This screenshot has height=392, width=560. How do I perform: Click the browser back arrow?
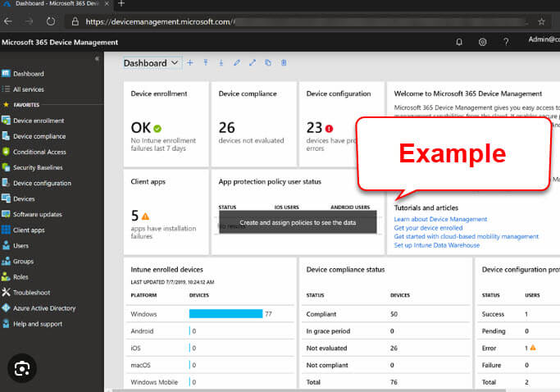coord(8,21)
